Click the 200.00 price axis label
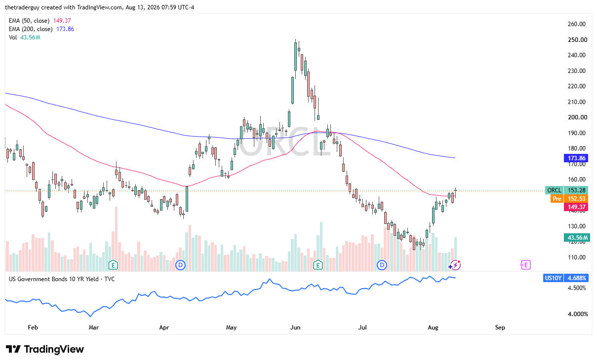The image size is (597, 364). pyautogui.click(x=576, y=117)
